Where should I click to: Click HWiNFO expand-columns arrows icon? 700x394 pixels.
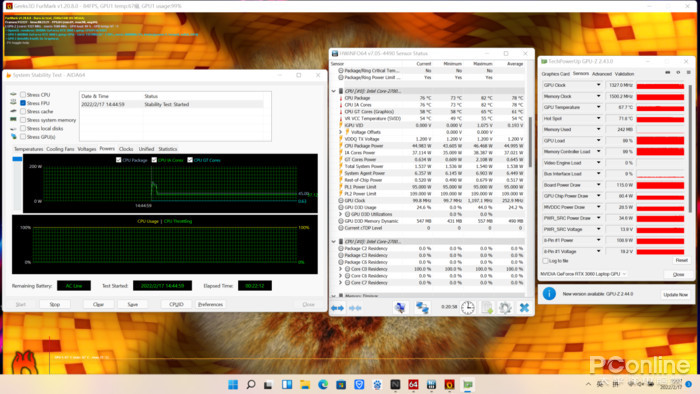pyautogui.click(x=338, y=308)
